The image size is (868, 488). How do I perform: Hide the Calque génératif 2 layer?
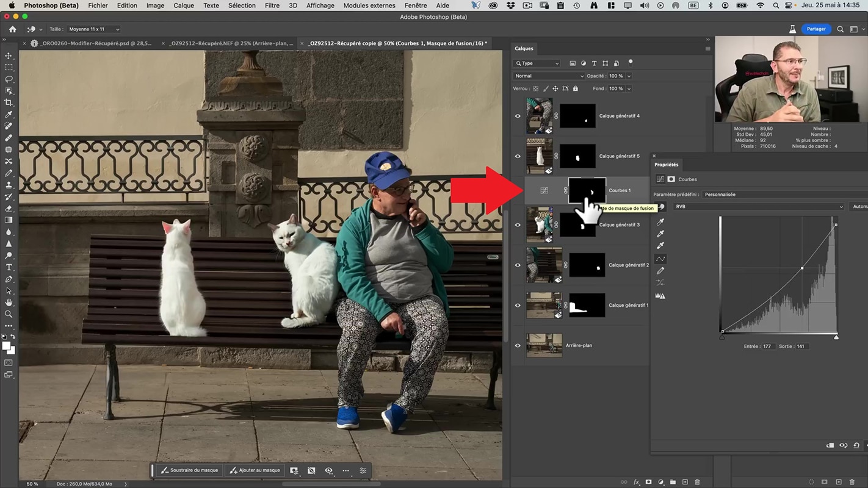coord(518,265)
